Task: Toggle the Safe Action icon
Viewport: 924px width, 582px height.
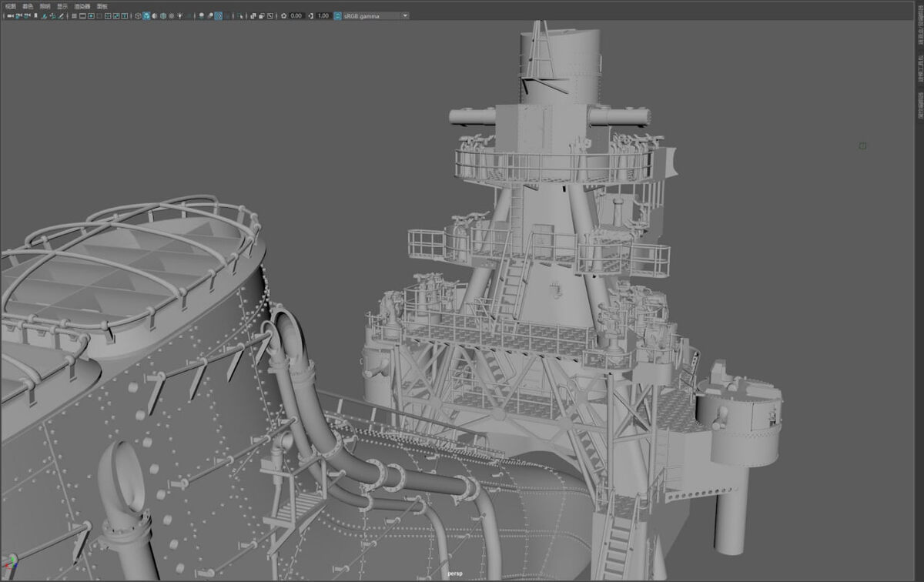Action: 116,15
